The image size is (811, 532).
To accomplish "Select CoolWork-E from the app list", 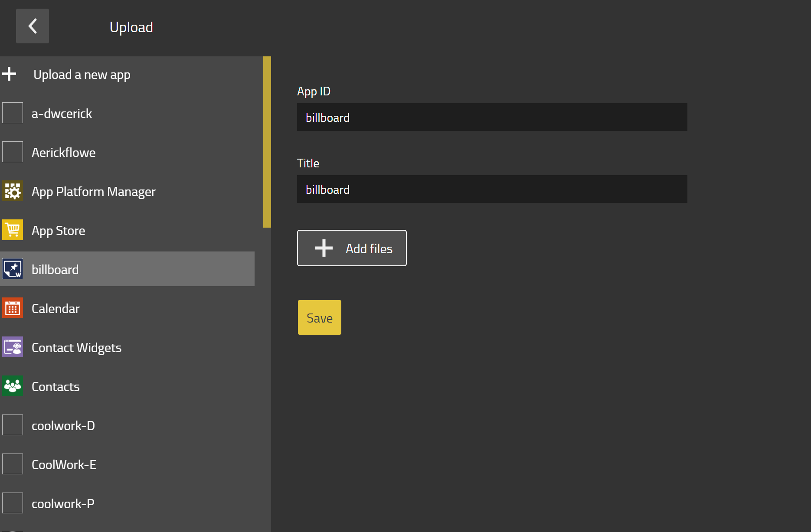I will tap(64, 464).
